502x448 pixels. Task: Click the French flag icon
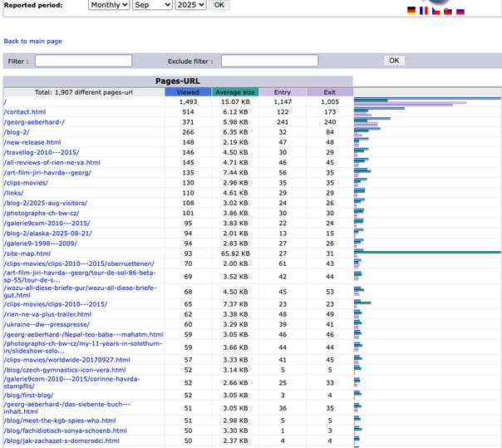pyautogui.click(x=424, y=11)
